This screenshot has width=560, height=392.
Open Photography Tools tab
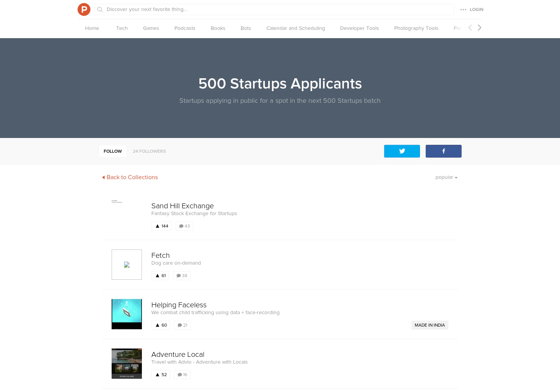coord(416,28)
